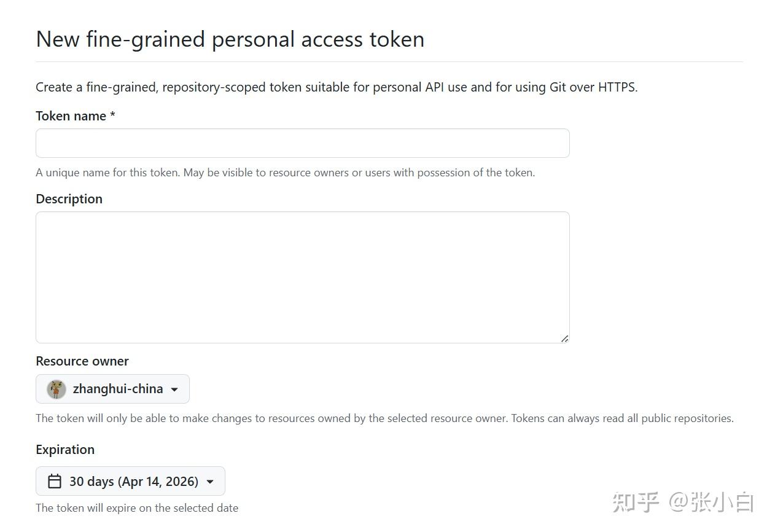
Task: Click the Description label
Action: click(69, 199)
